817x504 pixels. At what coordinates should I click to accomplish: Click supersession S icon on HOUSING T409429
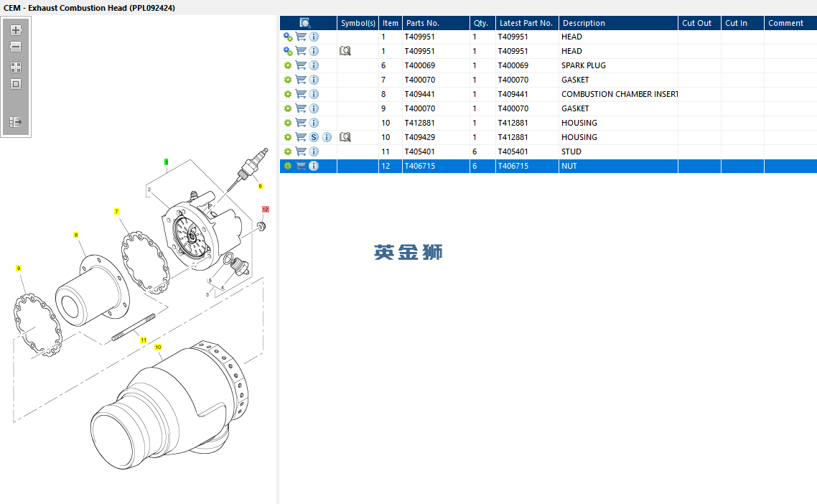point(314,137)
